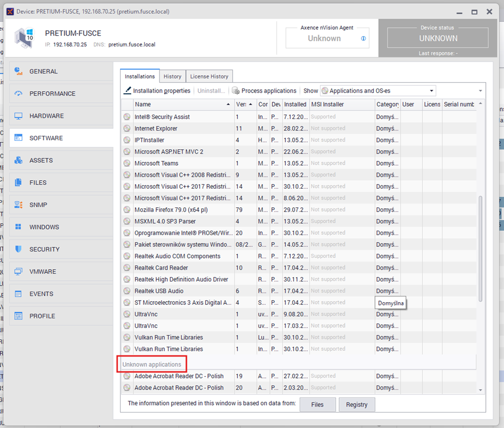
Task: Open the License History tab
Action: click(x=209, y=76)
